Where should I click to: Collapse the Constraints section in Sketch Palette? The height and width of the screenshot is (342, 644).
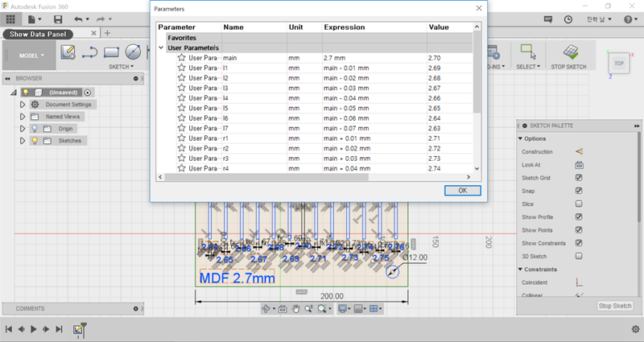[520, 270]
